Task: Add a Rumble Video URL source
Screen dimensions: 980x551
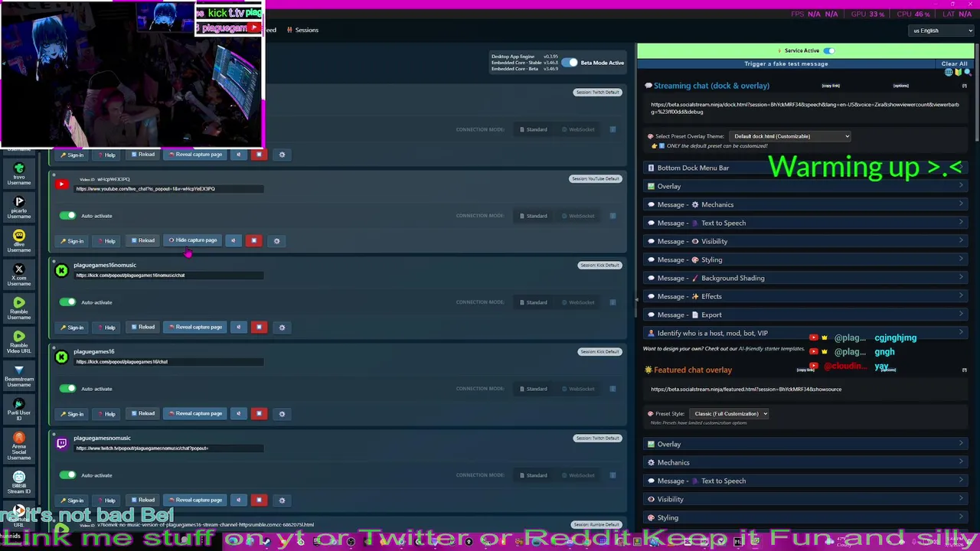Action: click(19, 342)
